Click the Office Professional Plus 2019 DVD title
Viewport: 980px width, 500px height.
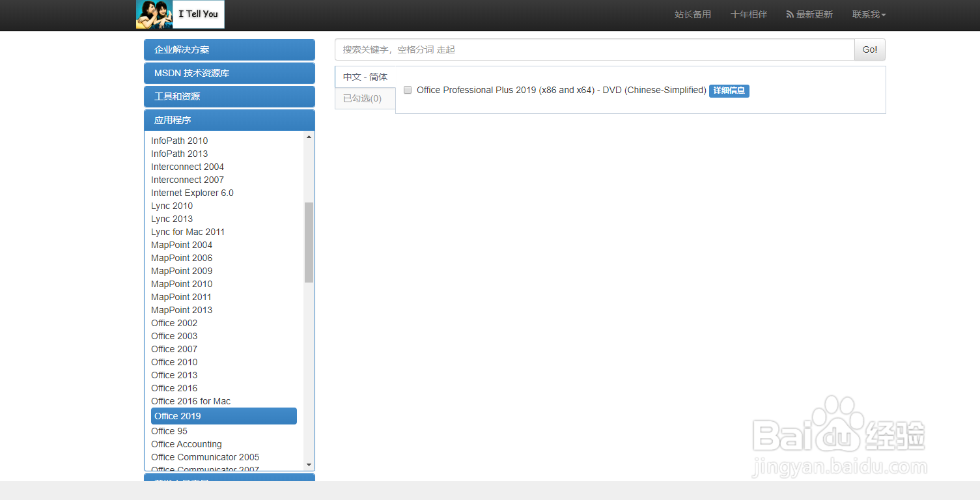(x=561, y=90)
